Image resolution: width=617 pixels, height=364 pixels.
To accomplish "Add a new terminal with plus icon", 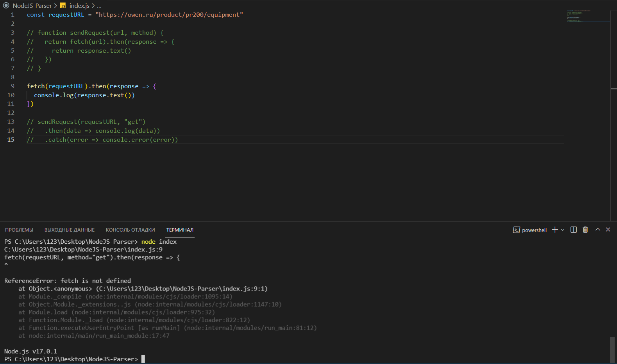I will pyautogui.click(x=555, y=230).
